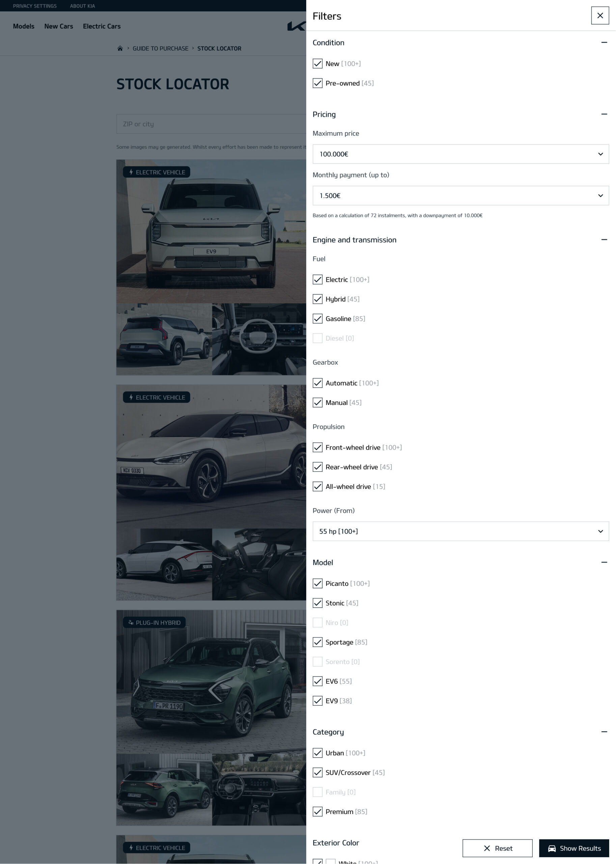Open Maximum price dropdown
This screenshot has width=616, height=864.
point(460,154)
